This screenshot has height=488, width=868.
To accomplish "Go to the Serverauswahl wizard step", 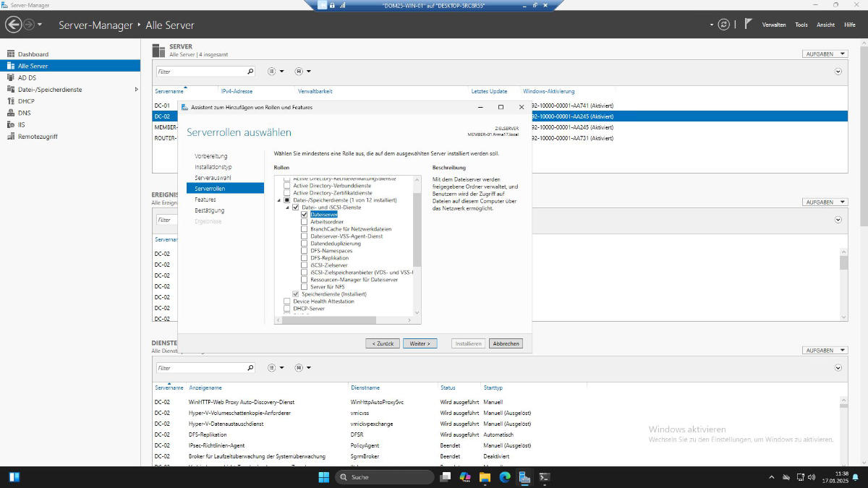I will (213, 178).
